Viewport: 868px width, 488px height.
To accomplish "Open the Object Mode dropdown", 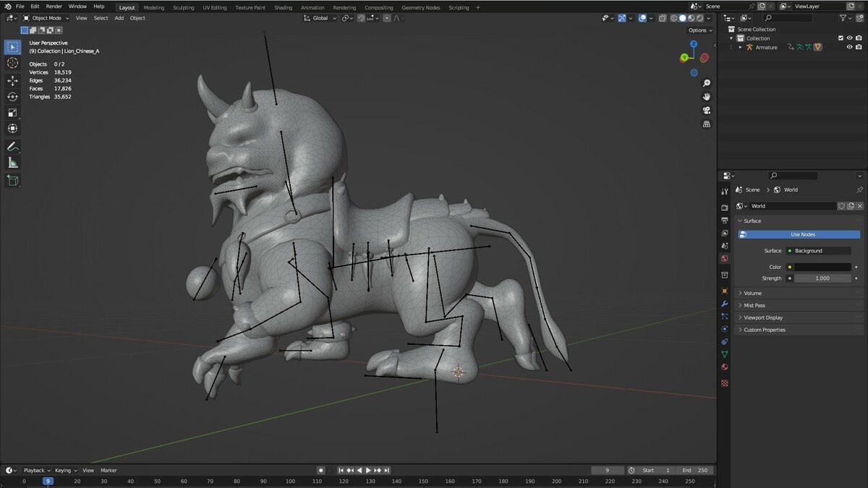I will pyautogui.click(x=46, y=18).
